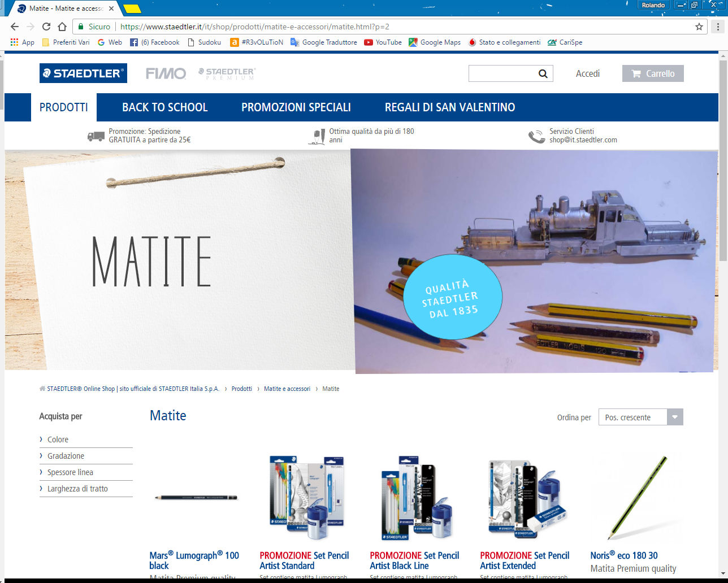This screenshot has height=583, width=728.
Task: Open the CariSpe bookmark
Action: pos(565,42)
